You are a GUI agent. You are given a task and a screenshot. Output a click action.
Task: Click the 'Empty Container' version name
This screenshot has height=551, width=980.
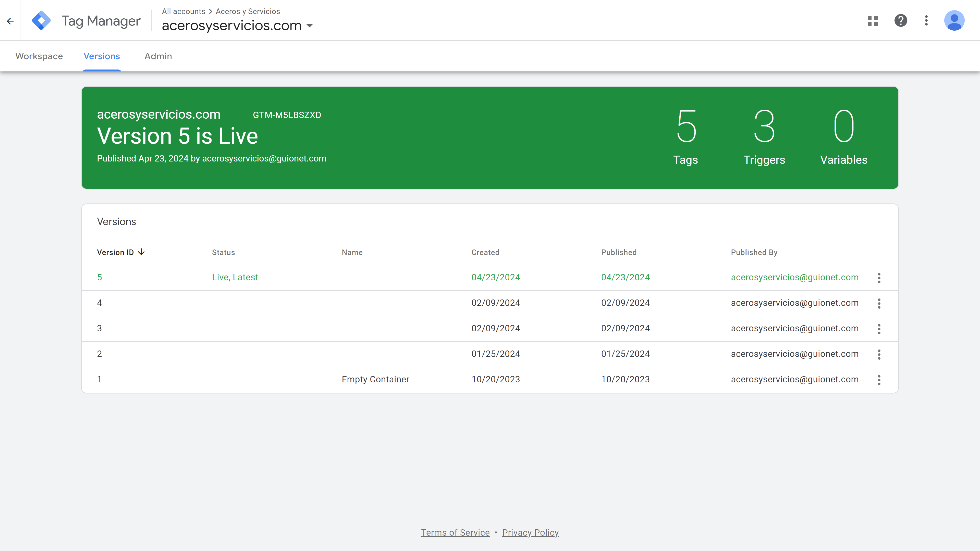[x=375, y=379]
